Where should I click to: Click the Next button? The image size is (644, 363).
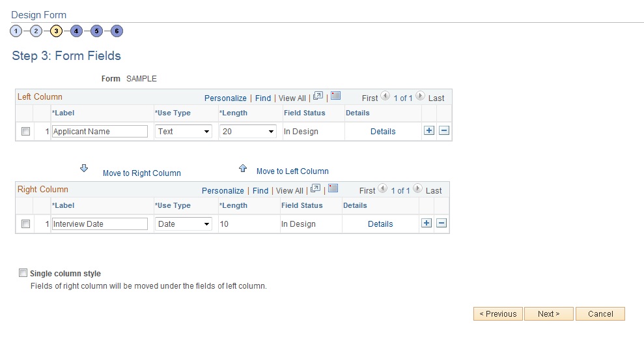[548, 314]
